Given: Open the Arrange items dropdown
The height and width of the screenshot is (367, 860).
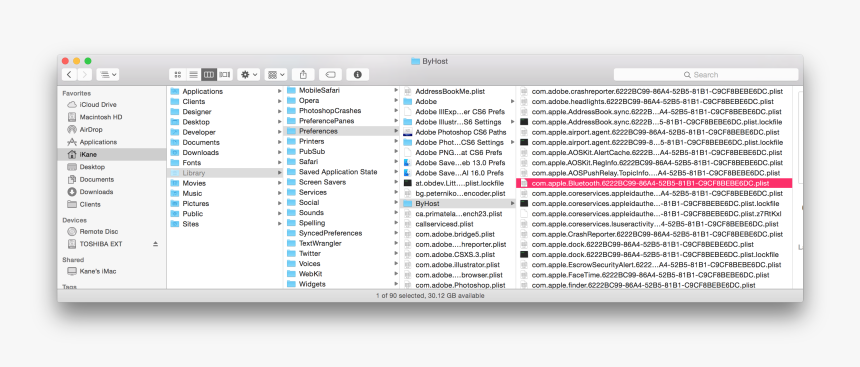Looking at the screenshot, I should pos(276,75).
